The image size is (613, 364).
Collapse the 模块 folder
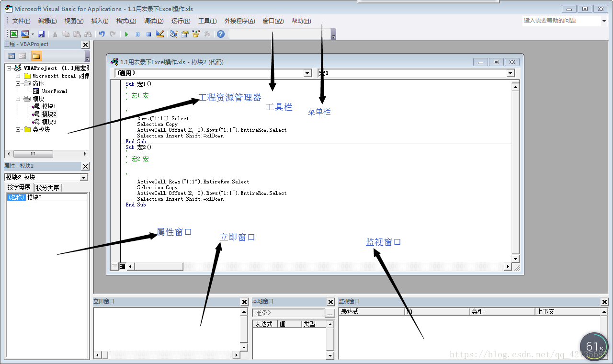click(18, 99)
